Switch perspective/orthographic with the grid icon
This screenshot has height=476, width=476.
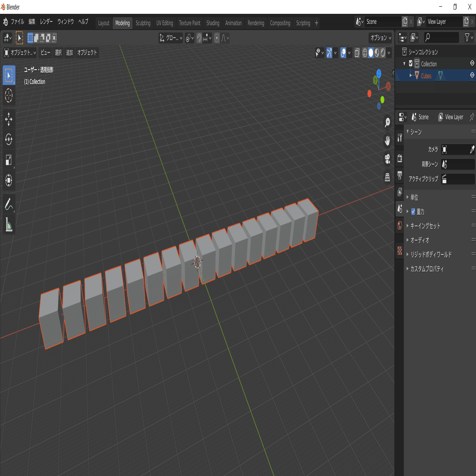point(387,177)
